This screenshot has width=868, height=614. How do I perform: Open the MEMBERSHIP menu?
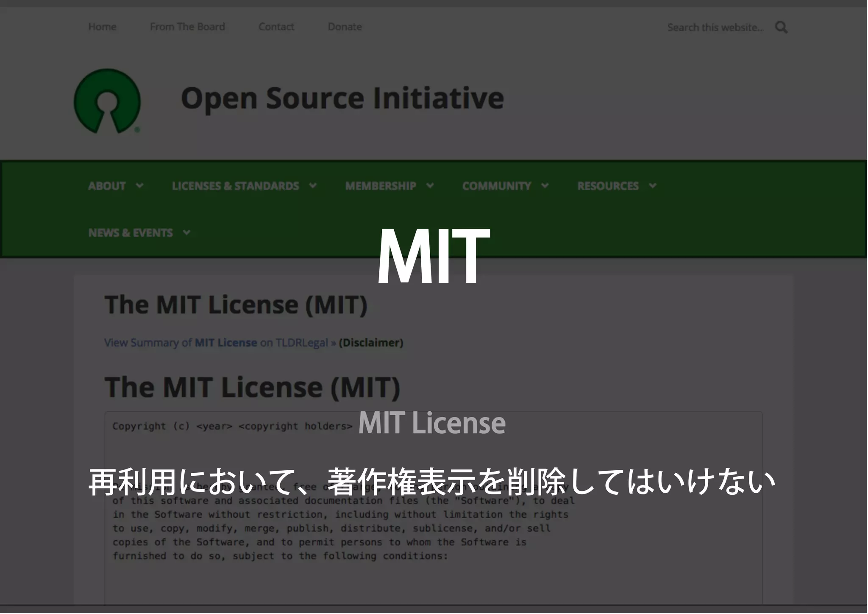point(381,186)
